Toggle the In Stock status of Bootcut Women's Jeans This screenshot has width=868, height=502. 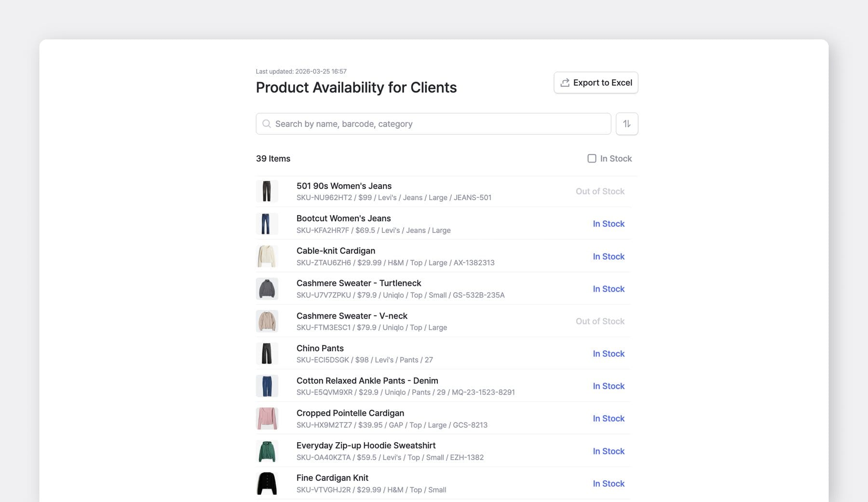609,224
